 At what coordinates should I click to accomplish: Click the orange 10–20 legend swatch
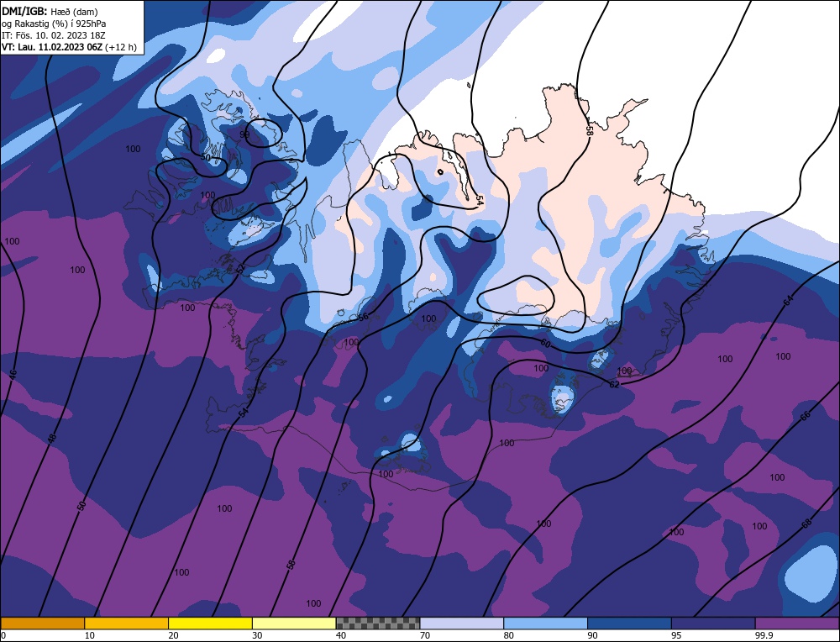point(127,624)
